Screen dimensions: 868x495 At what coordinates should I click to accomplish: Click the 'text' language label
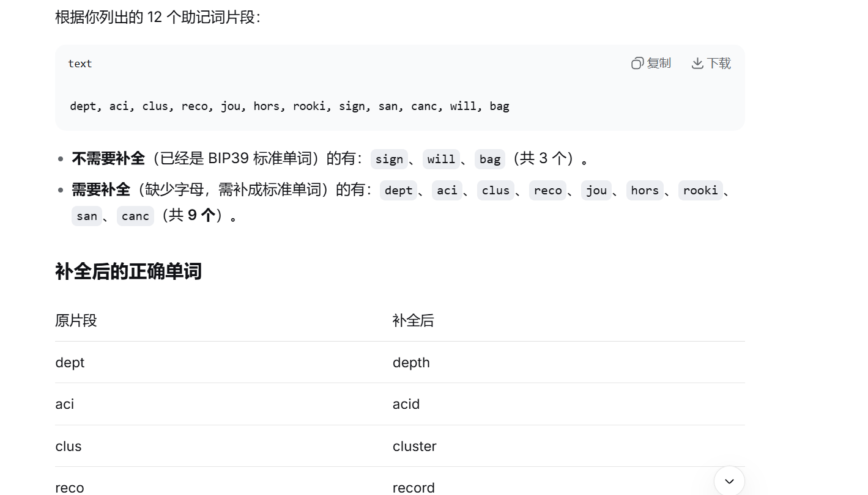click(x=80, y=64)
